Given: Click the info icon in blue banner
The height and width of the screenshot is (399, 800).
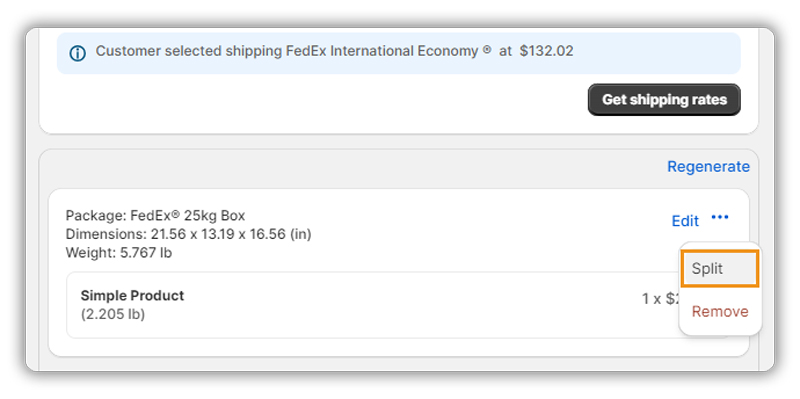Looking at the screenshot, I should coord(78,53).
